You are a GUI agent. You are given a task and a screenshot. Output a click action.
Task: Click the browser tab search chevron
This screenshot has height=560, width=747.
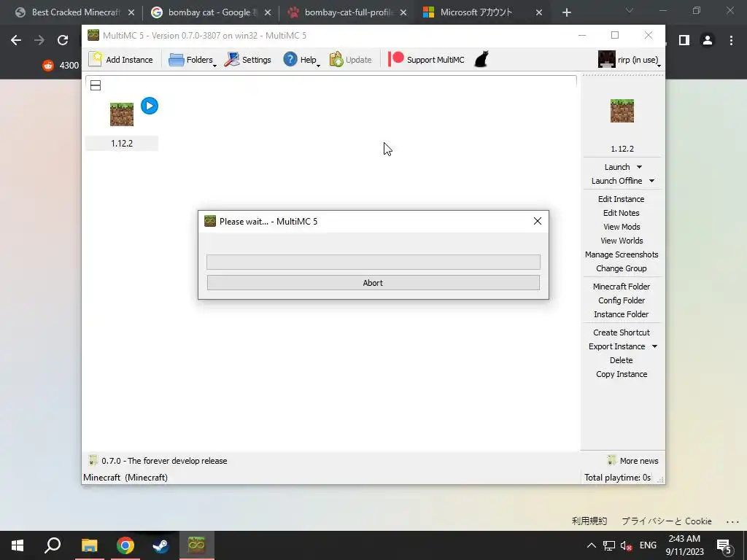pos(630,10)
